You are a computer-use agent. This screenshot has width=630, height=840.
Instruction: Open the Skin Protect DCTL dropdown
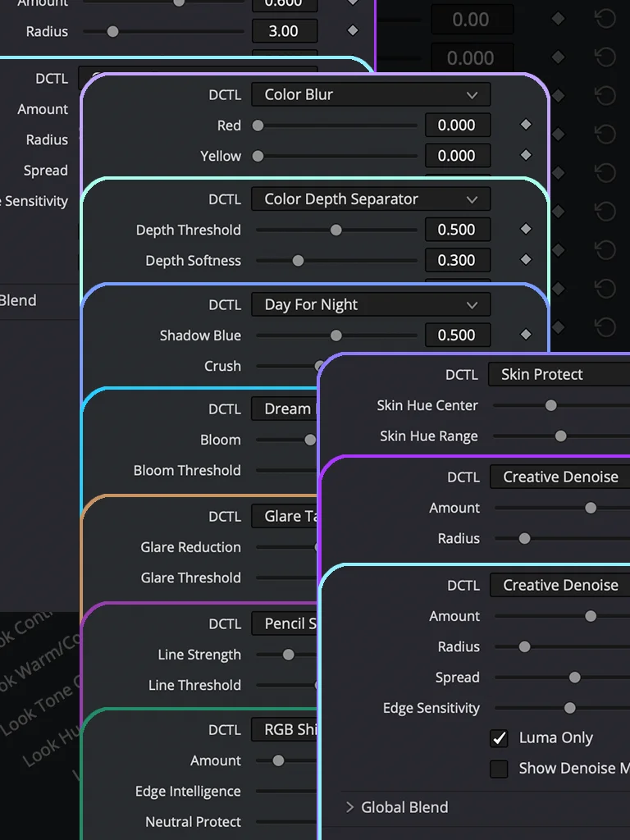pyautogui.click(x=559, y=374)
